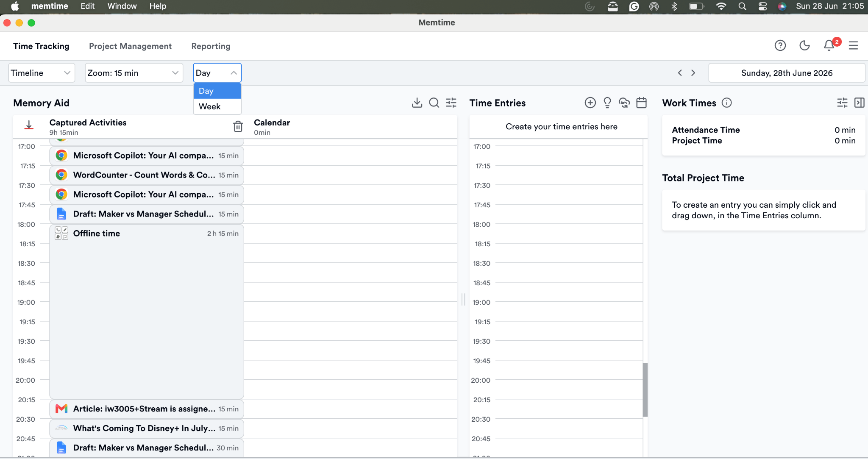
Task: Open Edit menu in menu bar
Action: pyautogui.click(x=88, y=6)
